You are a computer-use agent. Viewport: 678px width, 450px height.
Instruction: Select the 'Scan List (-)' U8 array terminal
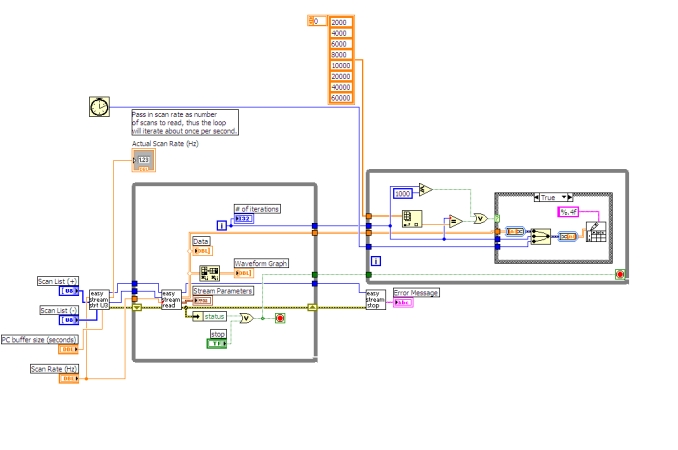pyautogui.click(x=69, y=320)
